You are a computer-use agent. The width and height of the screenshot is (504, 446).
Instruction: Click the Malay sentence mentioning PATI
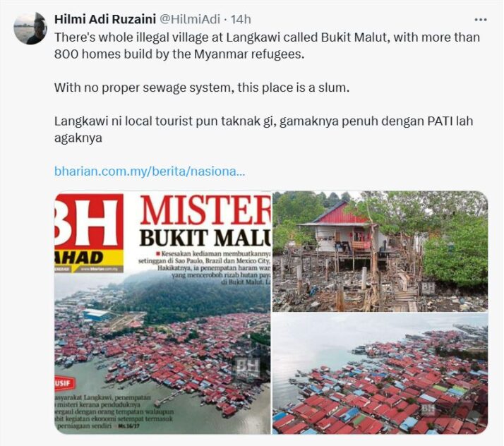click(x=263, y=129)
